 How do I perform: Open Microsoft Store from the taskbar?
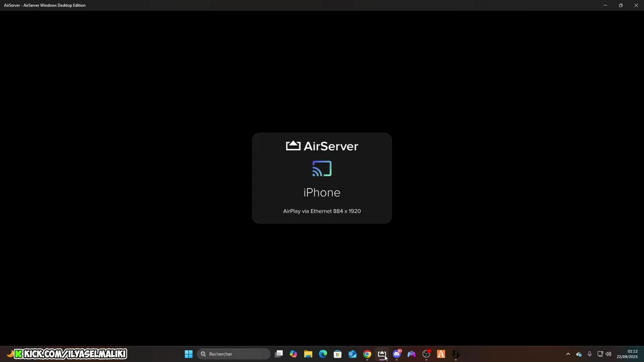338,354
